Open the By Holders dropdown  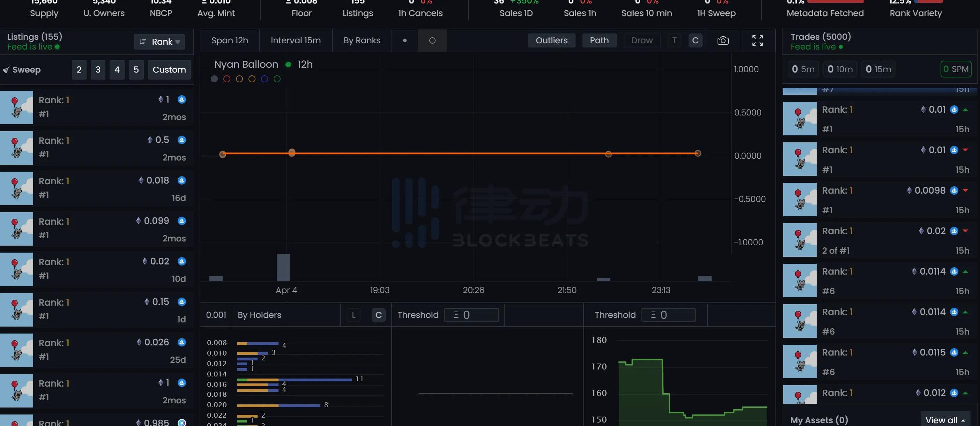click(x=259, y=315)
